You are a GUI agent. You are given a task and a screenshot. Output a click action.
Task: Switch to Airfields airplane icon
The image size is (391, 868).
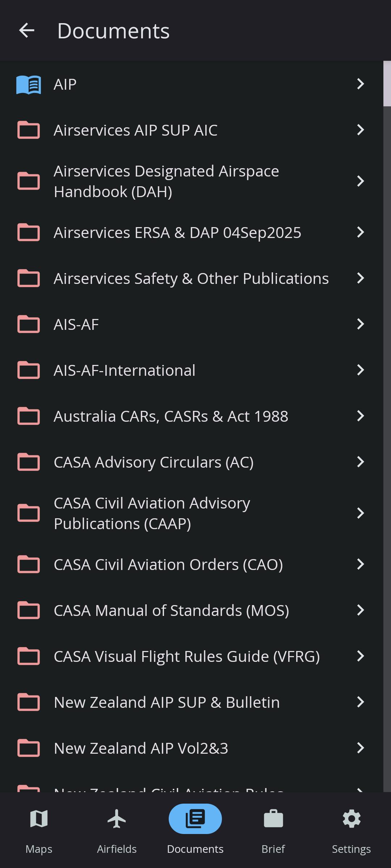click(117, 819)
